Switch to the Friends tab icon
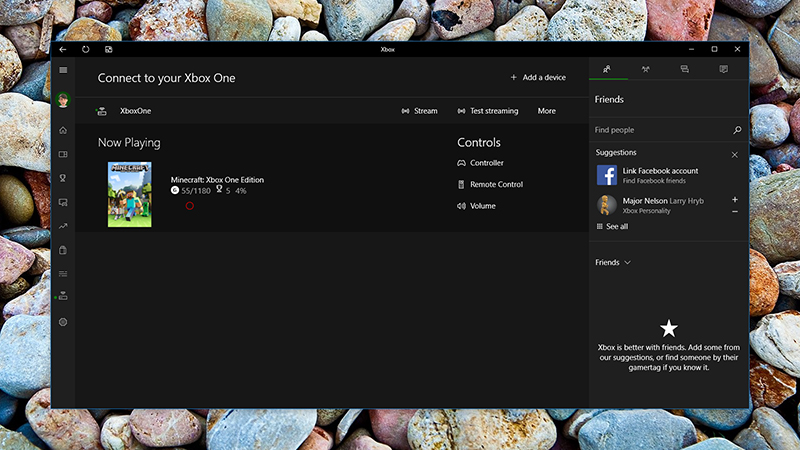The width and height of the screenshot is (800, 450). [x=607, y=69]
